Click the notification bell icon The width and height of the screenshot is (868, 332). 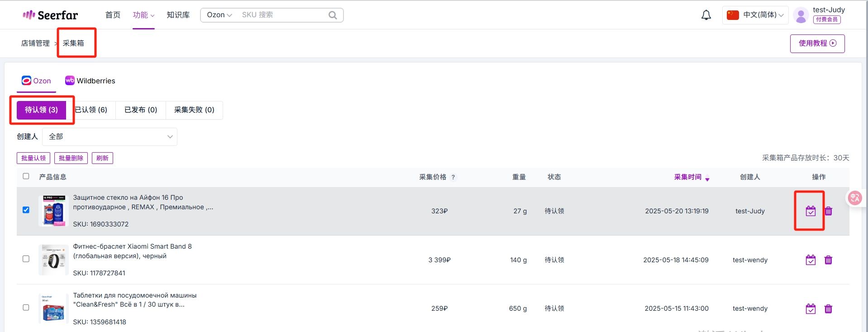(x=706, y=15)
